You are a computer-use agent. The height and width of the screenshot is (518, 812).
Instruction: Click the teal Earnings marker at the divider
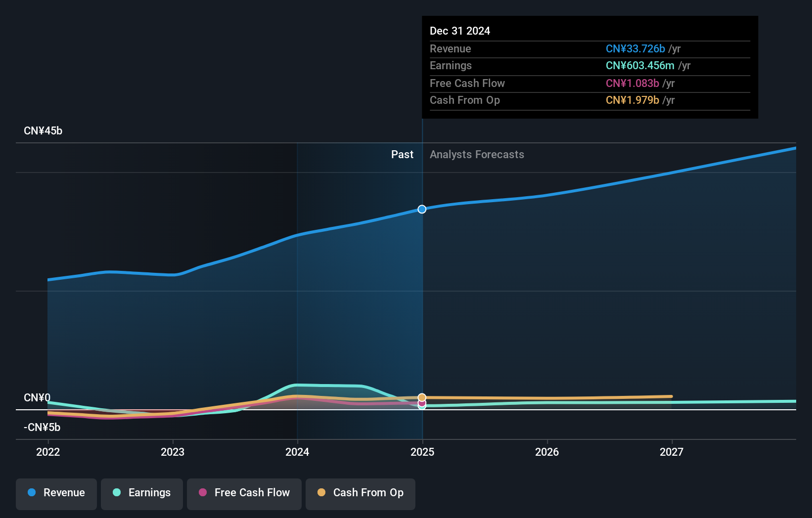click(421, 409)
